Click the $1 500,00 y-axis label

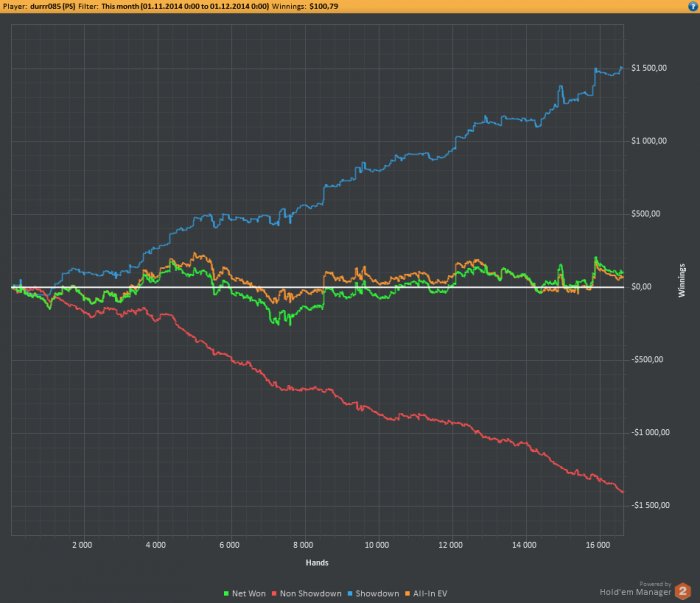649,68
